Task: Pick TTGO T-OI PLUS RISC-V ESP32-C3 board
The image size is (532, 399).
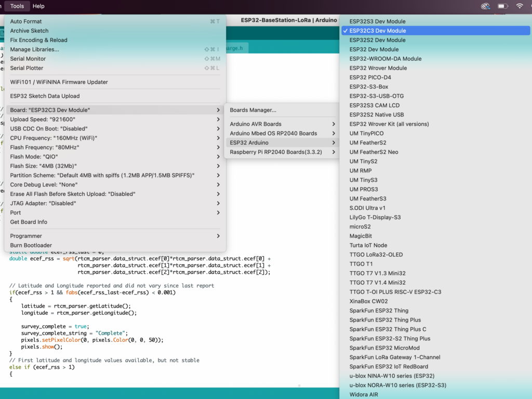Action: pos(436,292)
